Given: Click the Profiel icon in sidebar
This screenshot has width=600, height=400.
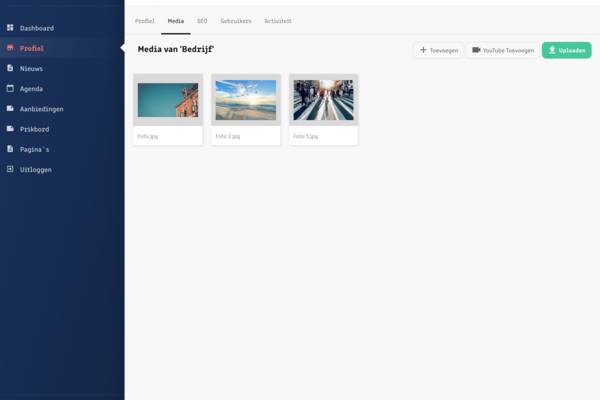Looking at the screenshot, I should (10, 48).
